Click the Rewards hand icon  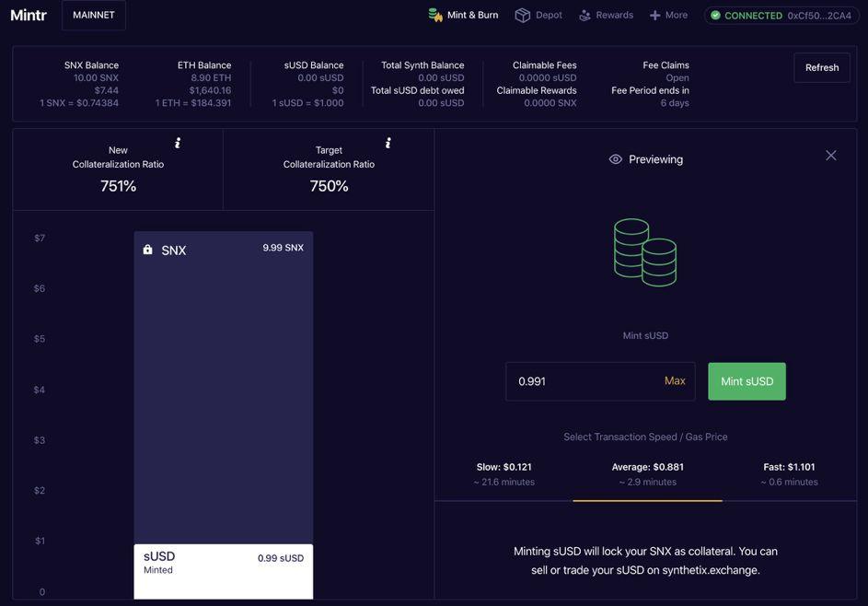point(584,16)
